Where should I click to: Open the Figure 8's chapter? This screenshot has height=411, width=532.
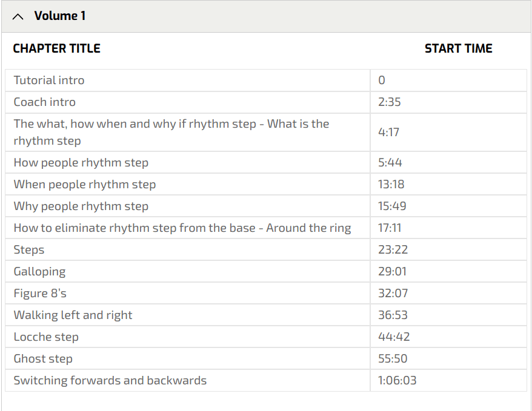pos(40,294)
